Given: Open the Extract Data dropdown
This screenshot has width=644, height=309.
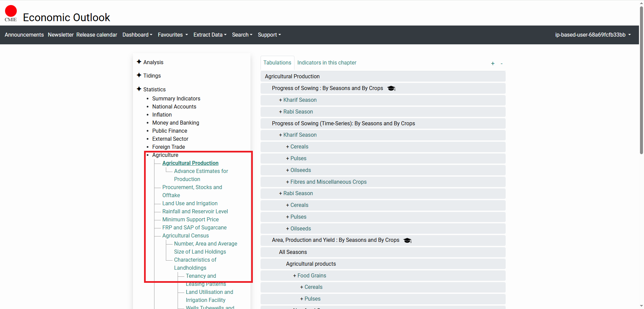Looking at the screenshot, I should [x=210, y=35].
